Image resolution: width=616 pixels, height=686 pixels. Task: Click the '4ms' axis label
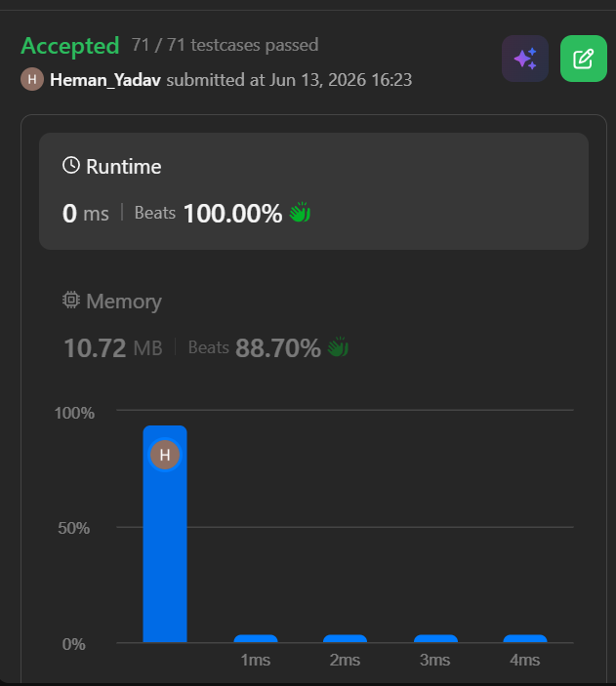point(525,660)
